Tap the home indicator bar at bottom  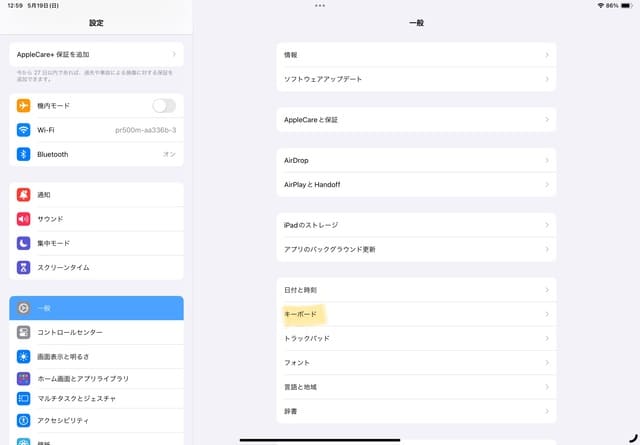[x=320, y=440]
